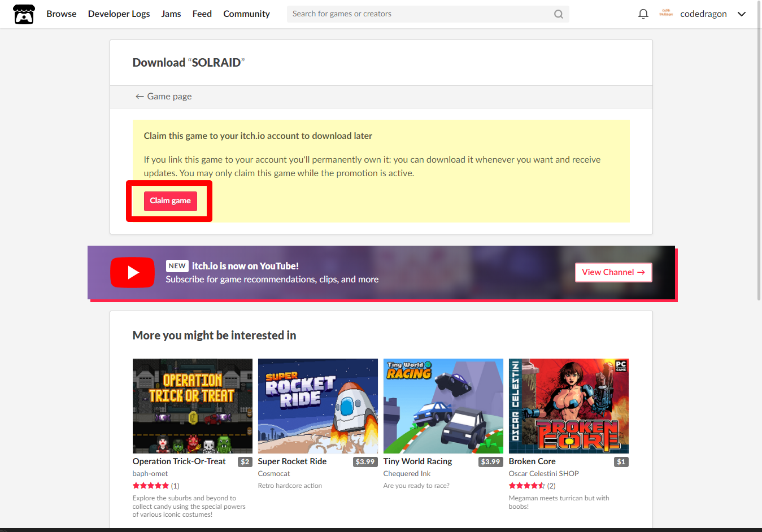Viewport: 762px width, 532px height.
Task: Open the Community page
Action: click(246, 14)
